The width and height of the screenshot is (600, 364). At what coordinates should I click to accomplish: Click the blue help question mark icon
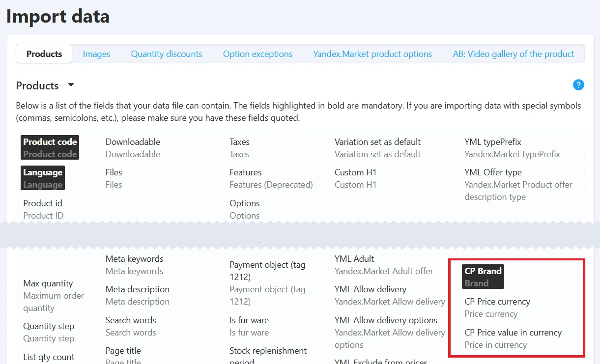point(578,85)
